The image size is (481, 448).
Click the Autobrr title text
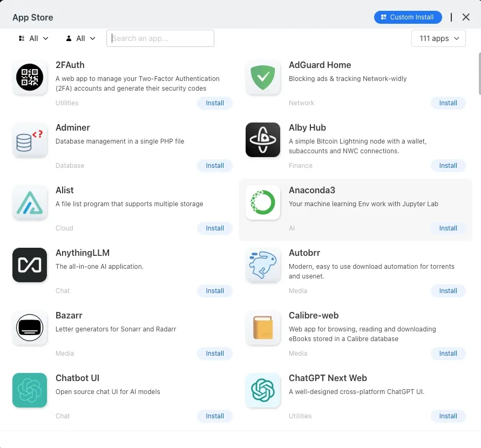pyautogui.click(x=304, y=253)
